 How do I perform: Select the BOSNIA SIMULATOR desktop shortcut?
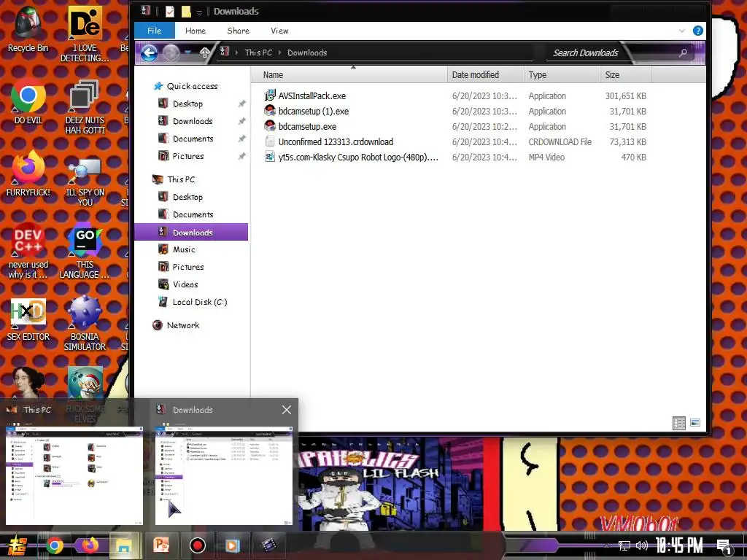click(x=85, y=324)
